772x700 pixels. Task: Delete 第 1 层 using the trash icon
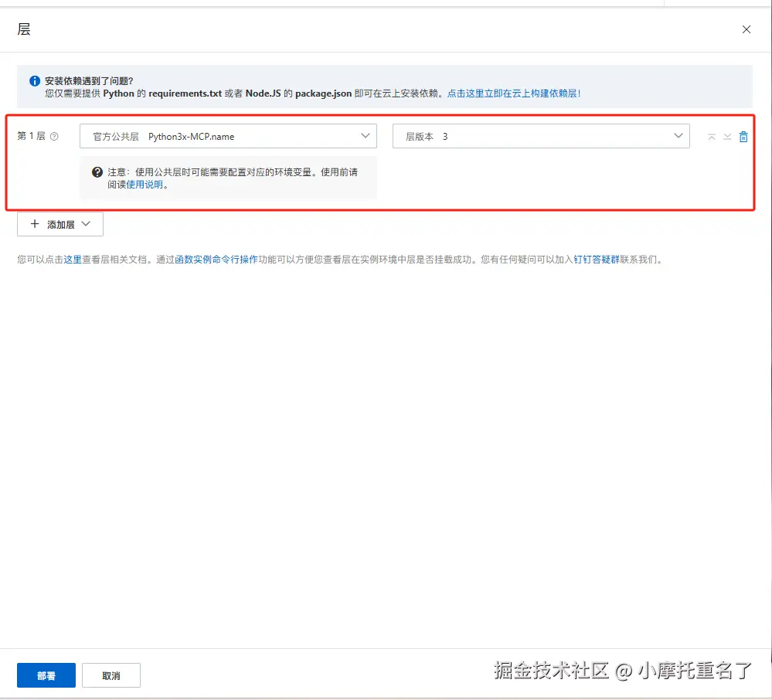[743, 137]
